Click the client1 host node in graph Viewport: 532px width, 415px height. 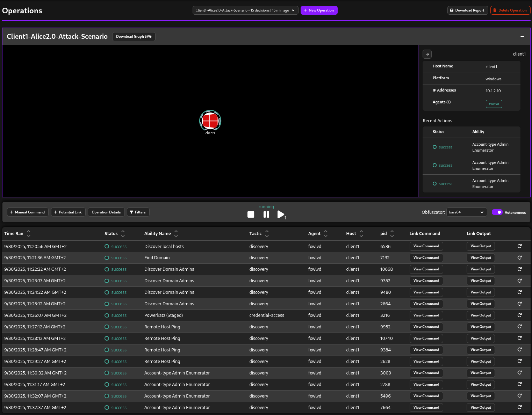tap(210, 121)
